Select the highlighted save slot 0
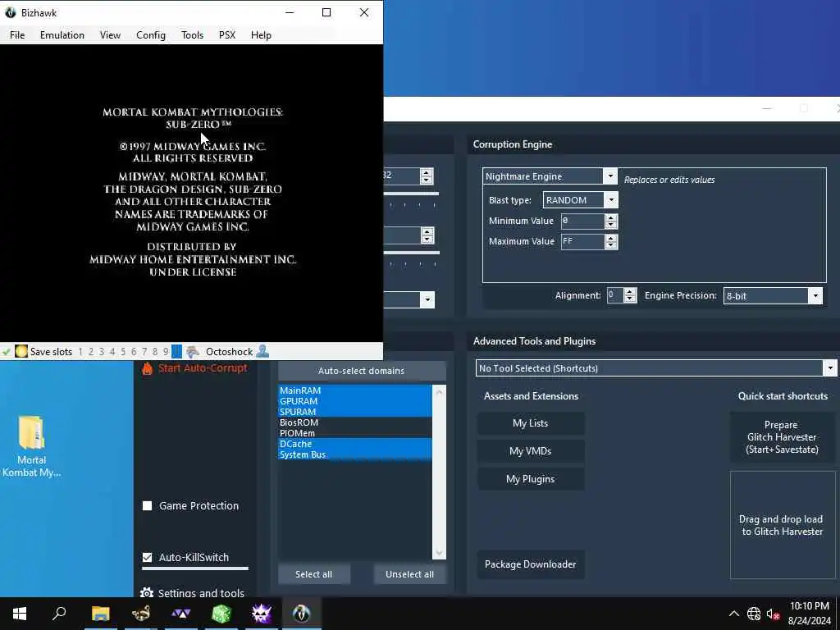The image size is (840, 630). [177, 352]
